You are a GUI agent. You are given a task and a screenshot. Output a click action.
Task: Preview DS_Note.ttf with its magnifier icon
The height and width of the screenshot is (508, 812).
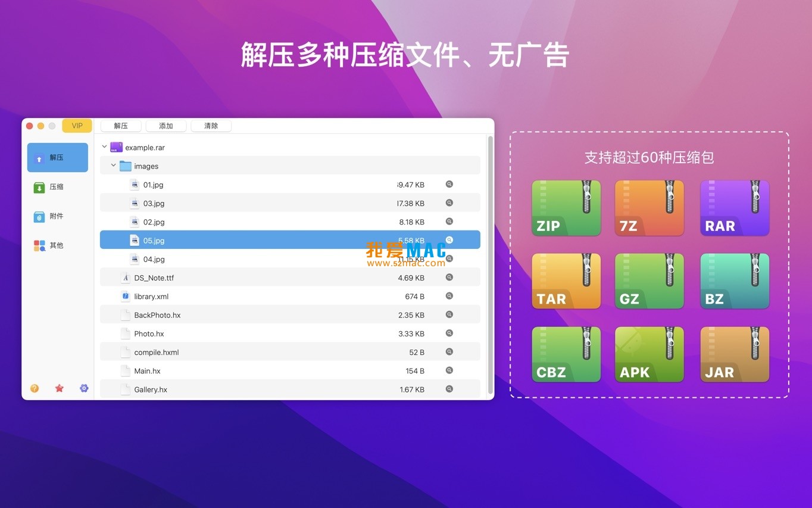[449, 277]
